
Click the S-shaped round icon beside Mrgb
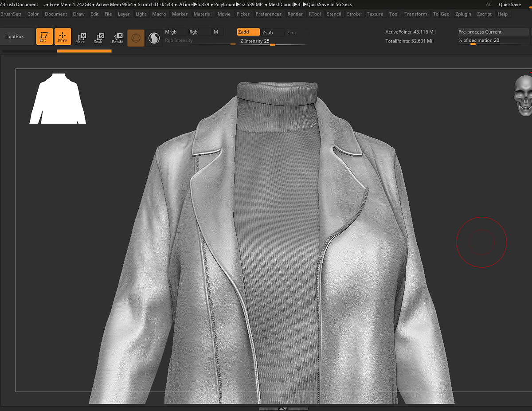[154, 39]
